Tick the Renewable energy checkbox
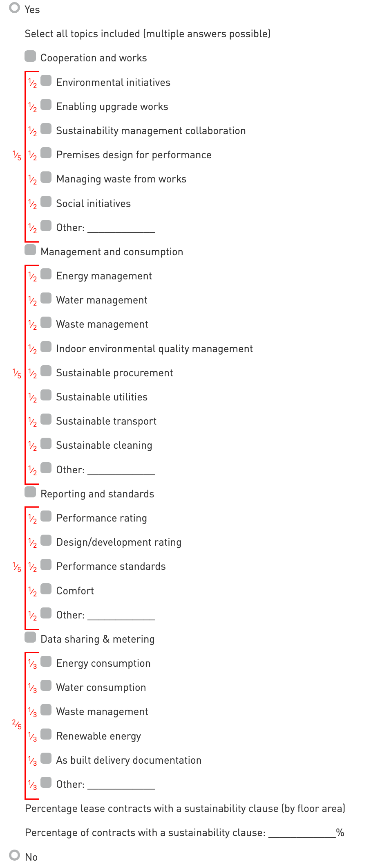The image size is (380, 868). click(46, 734)
